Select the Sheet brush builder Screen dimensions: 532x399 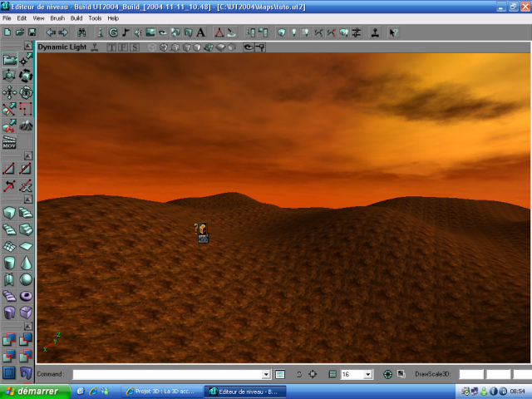pos(26,246)
